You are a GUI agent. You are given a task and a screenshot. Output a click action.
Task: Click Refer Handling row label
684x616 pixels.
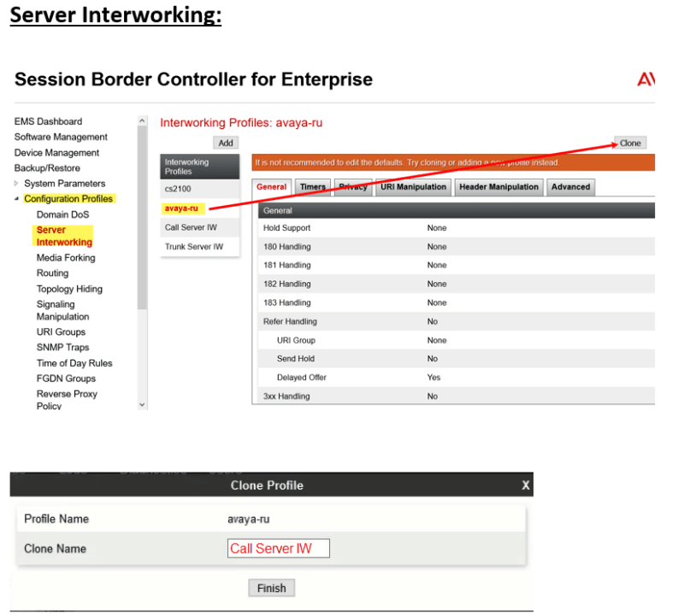click(x=290, y=321)
